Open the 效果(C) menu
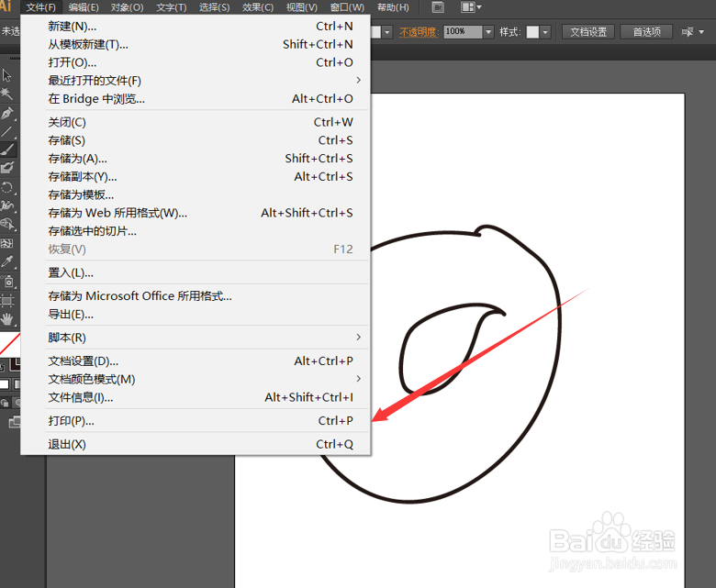716x588 pixels. 258,7
